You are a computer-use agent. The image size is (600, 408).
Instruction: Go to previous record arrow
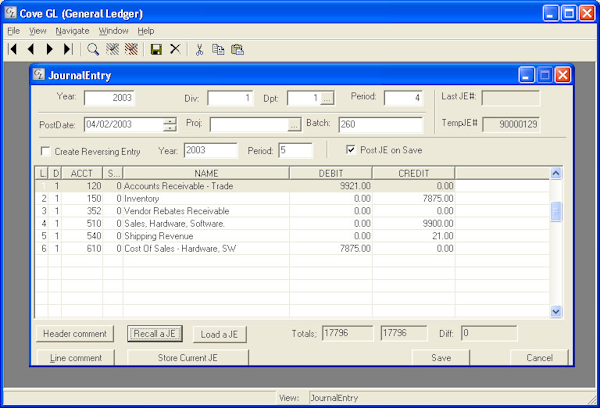click(31, 49)
